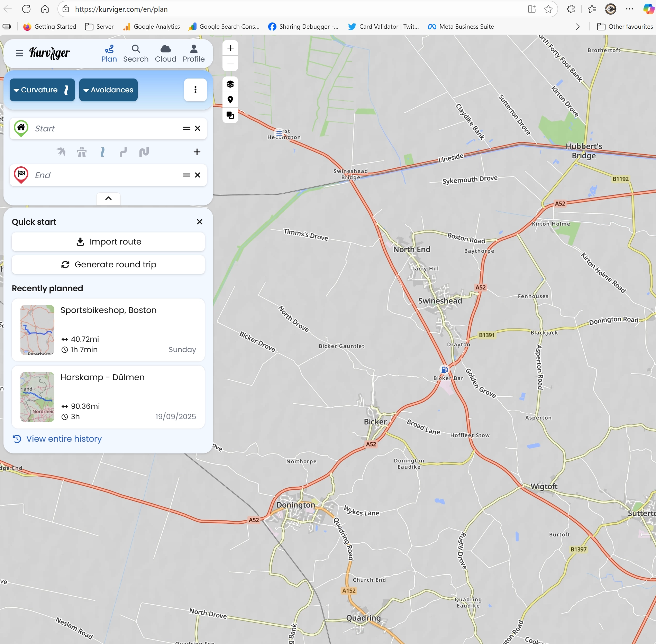Open the three-dot route options menu

tap(195, 90)
